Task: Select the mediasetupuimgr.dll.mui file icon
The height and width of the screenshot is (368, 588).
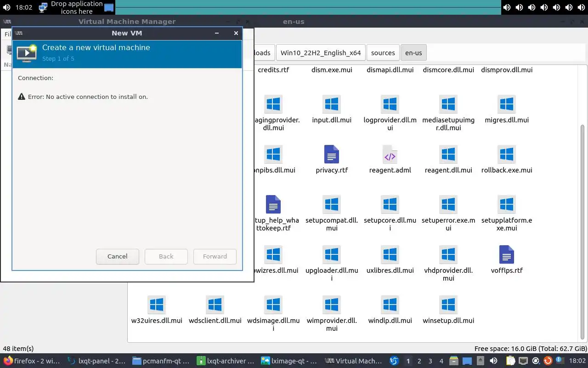Action: (448, 104)
